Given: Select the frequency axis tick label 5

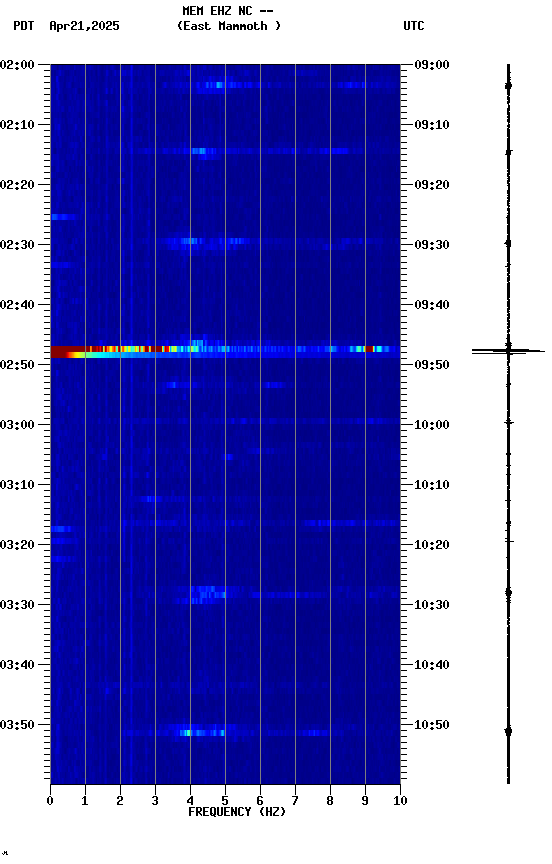Looking at the screenshot, I should (225, 801).
